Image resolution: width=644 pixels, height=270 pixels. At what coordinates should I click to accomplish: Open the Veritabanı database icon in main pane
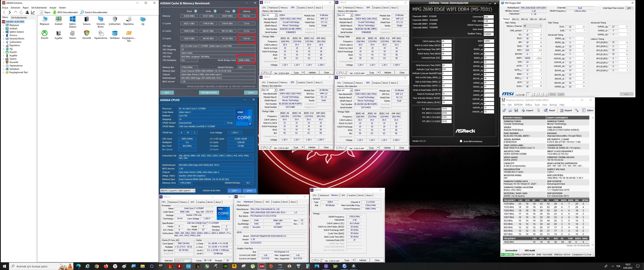[x=115, y=35]
